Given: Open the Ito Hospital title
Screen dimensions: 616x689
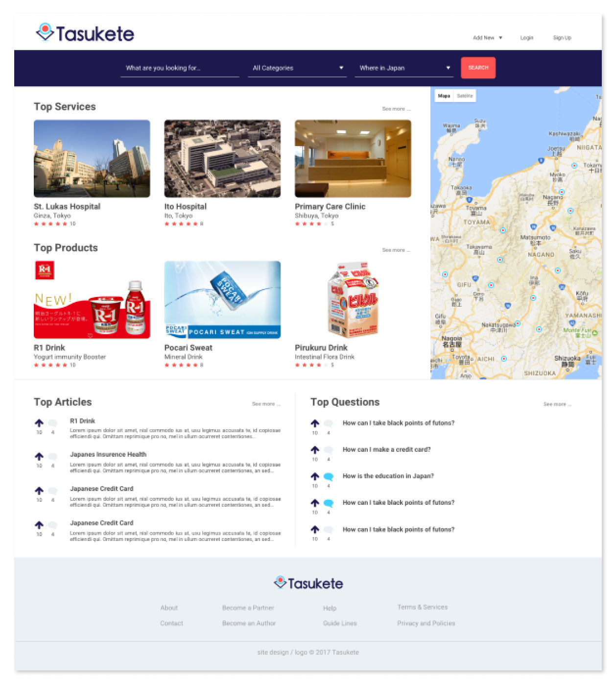Looking at the screenshot, I should coord(186,206).
